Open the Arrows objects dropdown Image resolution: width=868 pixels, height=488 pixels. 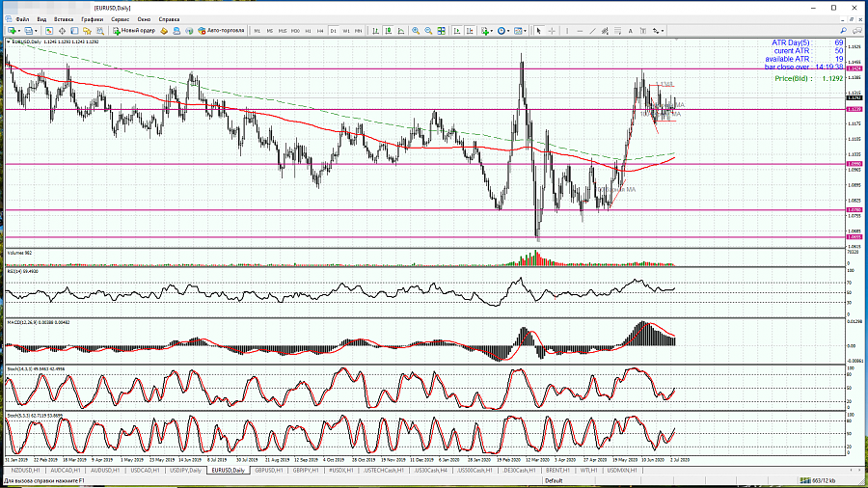(x=658, y=31)
